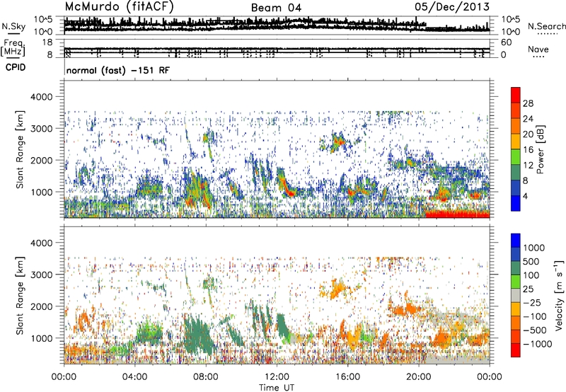This screenshot has width=566, height=392.
Task: Click the "18" tick on frequency axis
Action: click(47, 42)
